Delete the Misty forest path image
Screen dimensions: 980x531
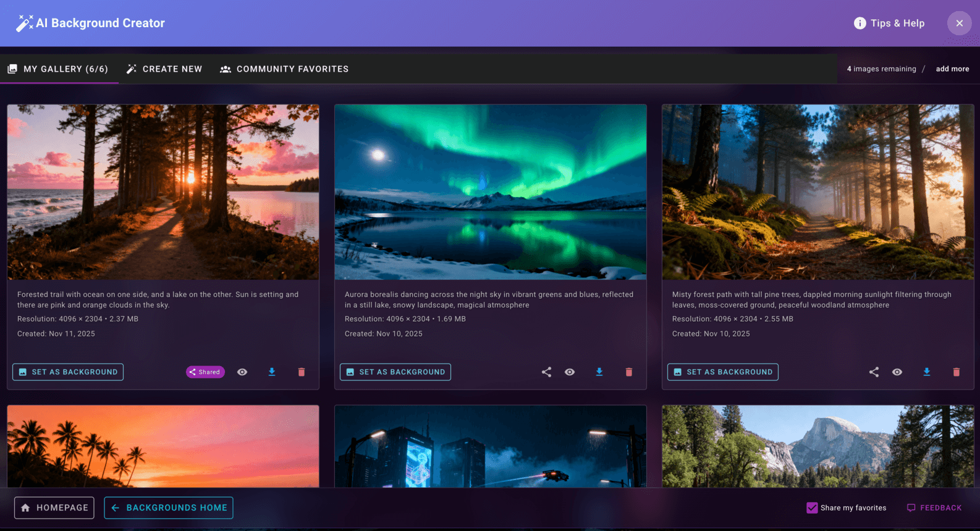(x=957, y=372)
